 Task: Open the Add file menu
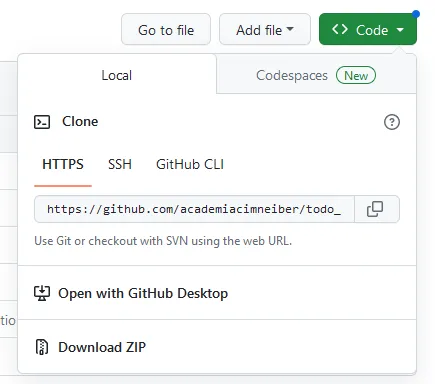tap(265, 29)
